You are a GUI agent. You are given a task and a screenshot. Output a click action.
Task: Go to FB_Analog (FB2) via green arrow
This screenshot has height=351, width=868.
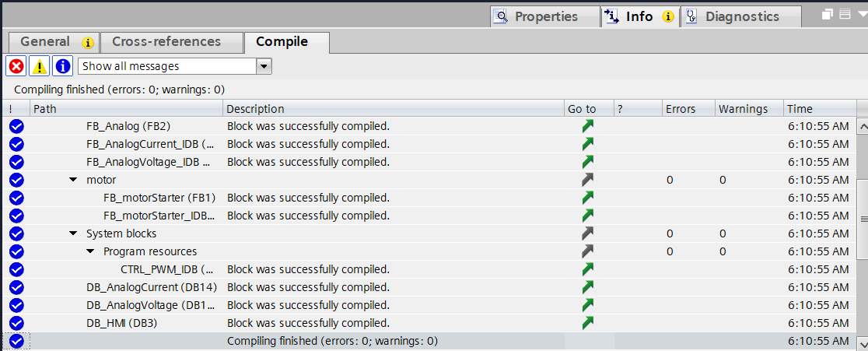[x=587, y=126]
